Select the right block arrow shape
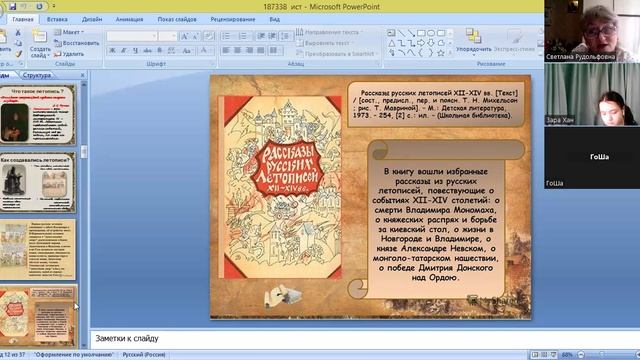 click(x=421, y=43)
